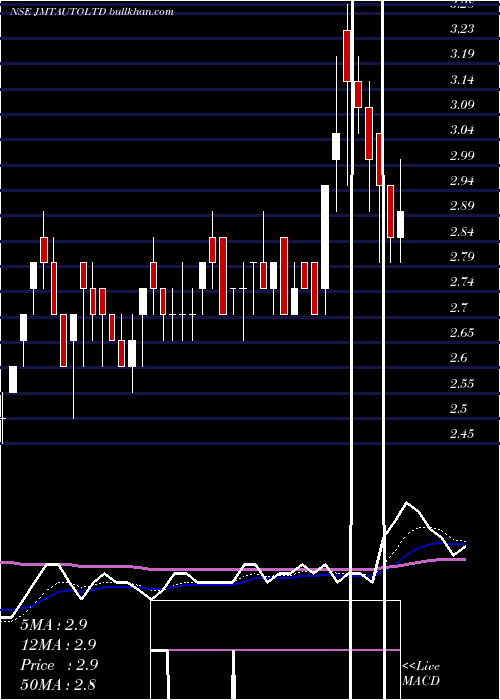Click the MACD line peak at the far right
This screenshot has height=700, width=500.
[406, 502]
